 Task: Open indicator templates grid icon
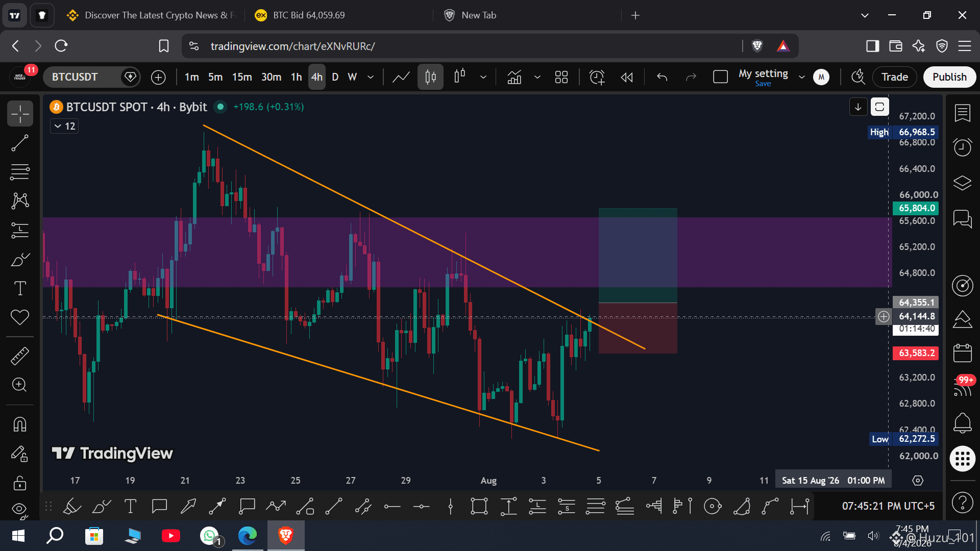(561, 77)
